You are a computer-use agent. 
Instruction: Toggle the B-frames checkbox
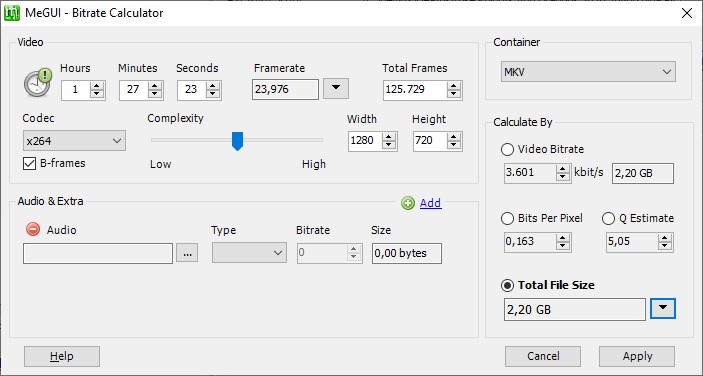click(x=29, y=164)
